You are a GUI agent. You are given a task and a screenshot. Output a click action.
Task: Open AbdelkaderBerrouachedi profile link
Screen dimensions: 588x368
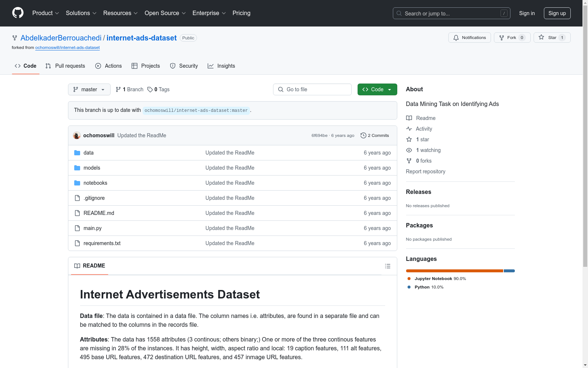[x=61, y=38]
